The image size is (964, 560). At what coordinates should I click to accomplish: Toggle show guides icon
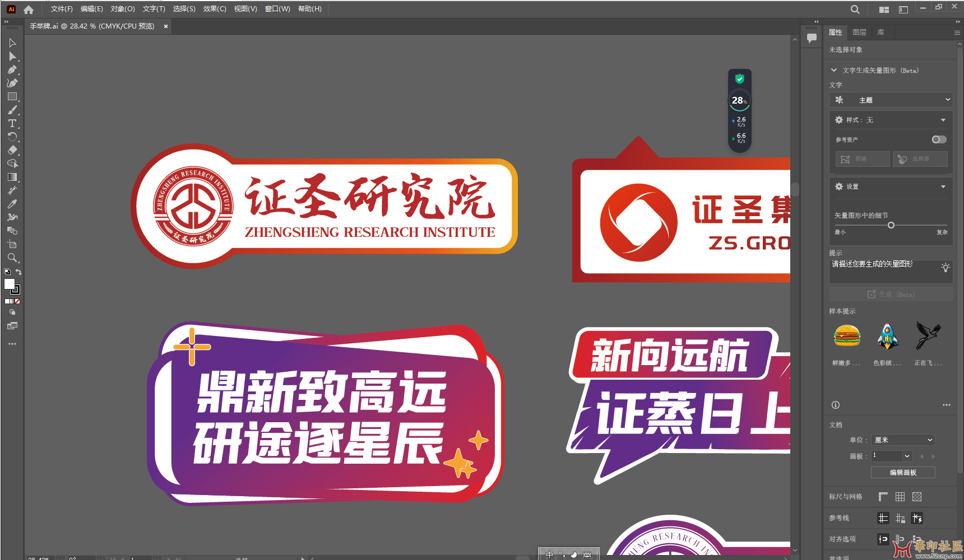(x=883, y=518)
